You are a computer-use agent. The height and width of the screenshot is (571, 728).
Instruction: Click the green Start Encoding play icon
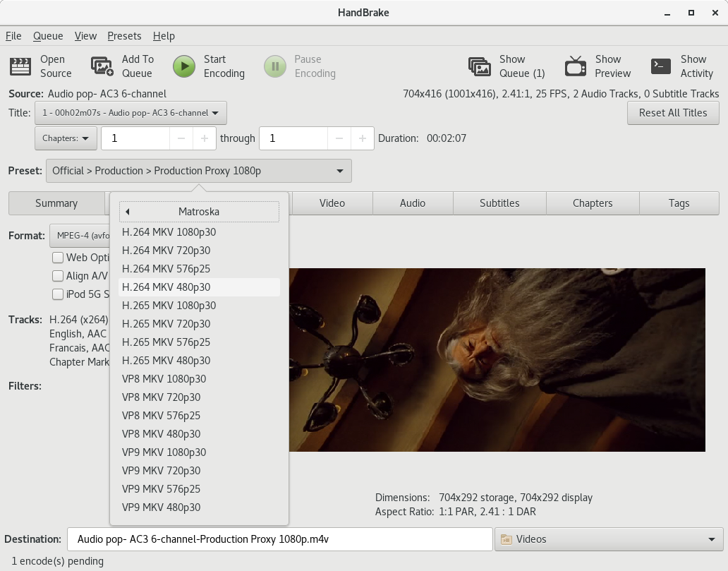(184, 66)
